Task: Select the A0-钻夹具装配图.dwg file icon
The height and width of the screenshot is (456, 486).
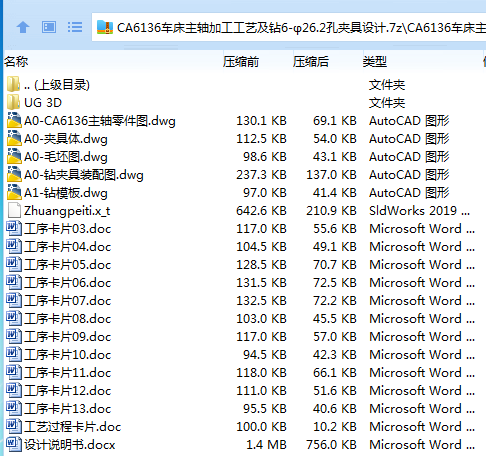Action: click(x=14, y=174)
